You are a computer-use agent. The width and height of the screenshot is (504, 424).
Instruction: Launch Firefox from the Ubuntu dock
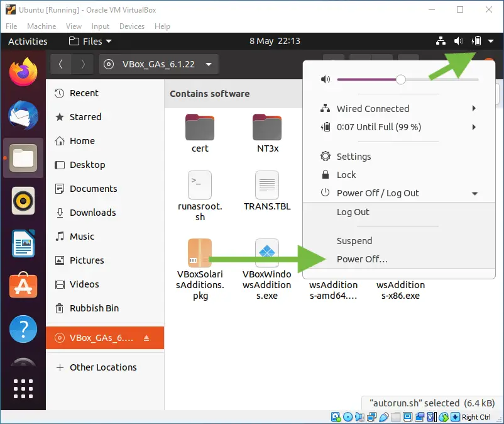[23, 72]
